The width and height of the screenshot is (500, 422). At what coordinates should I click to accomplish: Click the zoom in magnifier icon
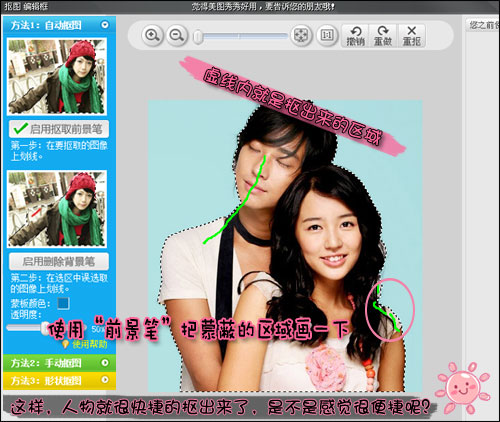pyautogui.click(x=152, y=35)
